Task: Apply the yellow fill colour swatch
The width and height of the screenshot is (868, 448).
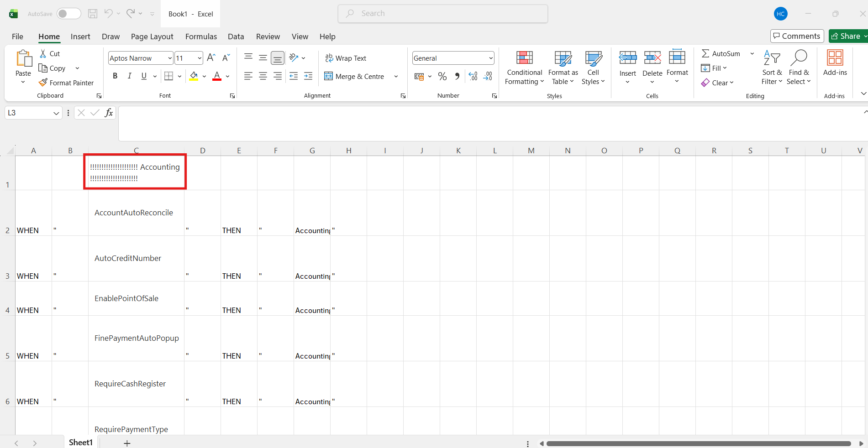Action: click(194, 76)
